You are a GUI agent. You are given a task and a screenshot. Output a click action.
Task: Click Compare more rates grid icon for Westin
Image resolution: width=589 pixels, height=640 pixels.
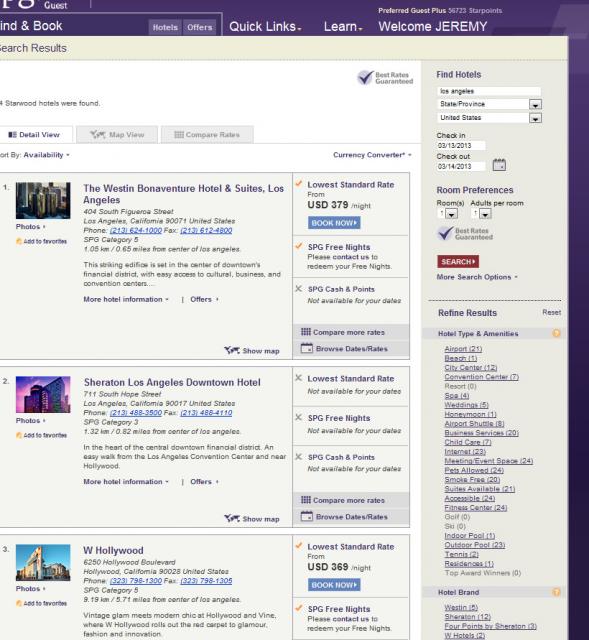click(306, 332)
